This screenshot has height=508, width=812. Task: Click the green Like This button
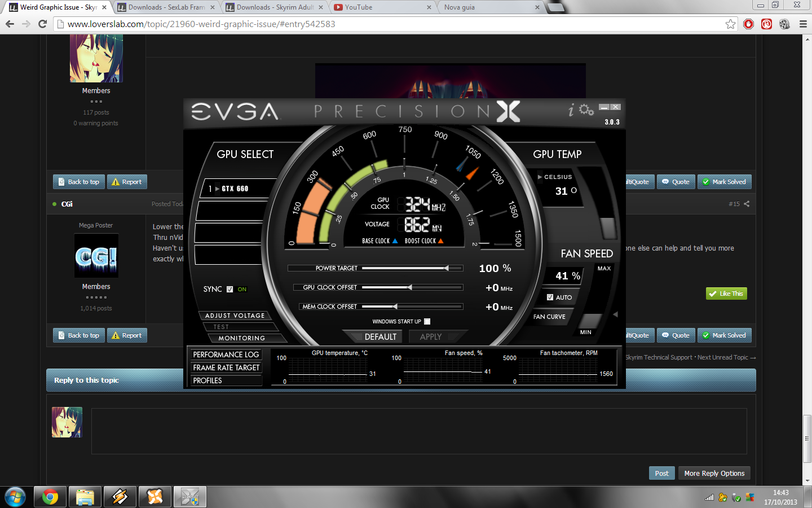[726, 294]
